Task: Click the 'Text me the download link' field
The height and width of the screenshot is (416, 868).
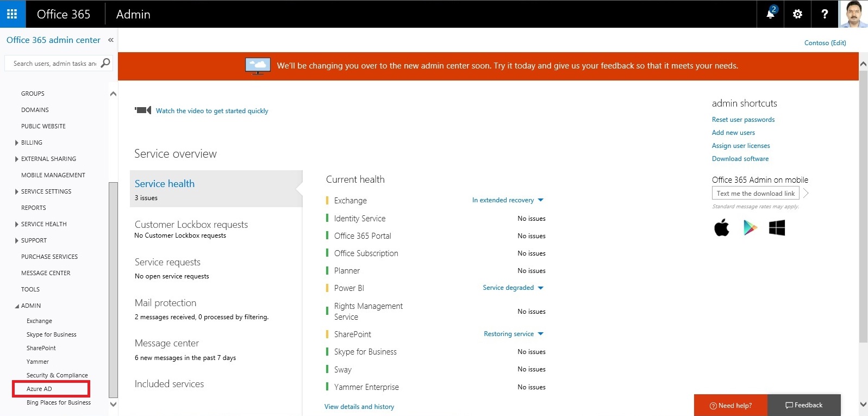Action: (755, 194)
